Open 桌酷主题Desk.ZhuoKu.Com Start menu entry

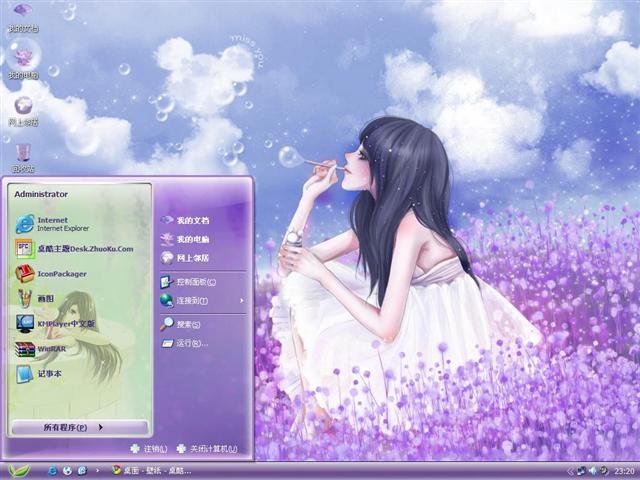(x=74, y=249)
